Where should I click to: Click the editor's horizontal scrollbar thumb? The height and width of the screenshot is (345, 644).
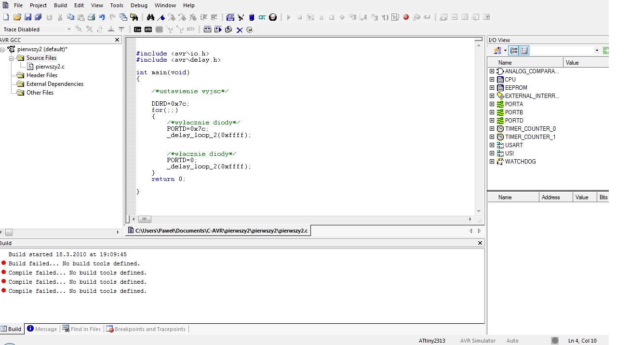pos(144,219)
